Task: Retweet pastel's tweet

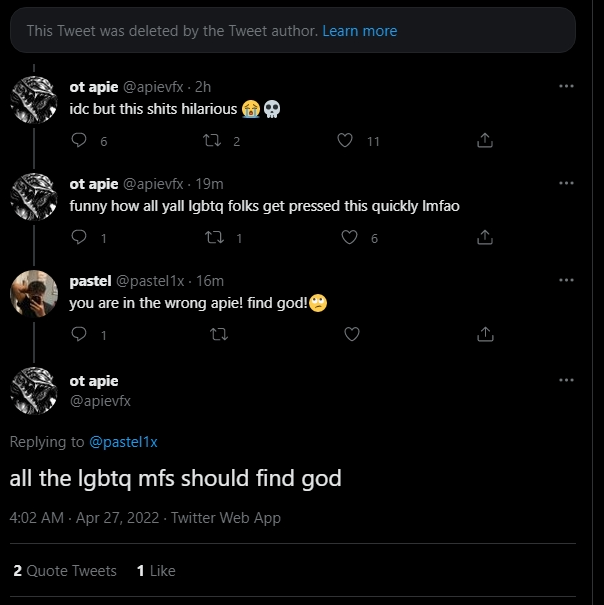Action: tap(212, 334)
